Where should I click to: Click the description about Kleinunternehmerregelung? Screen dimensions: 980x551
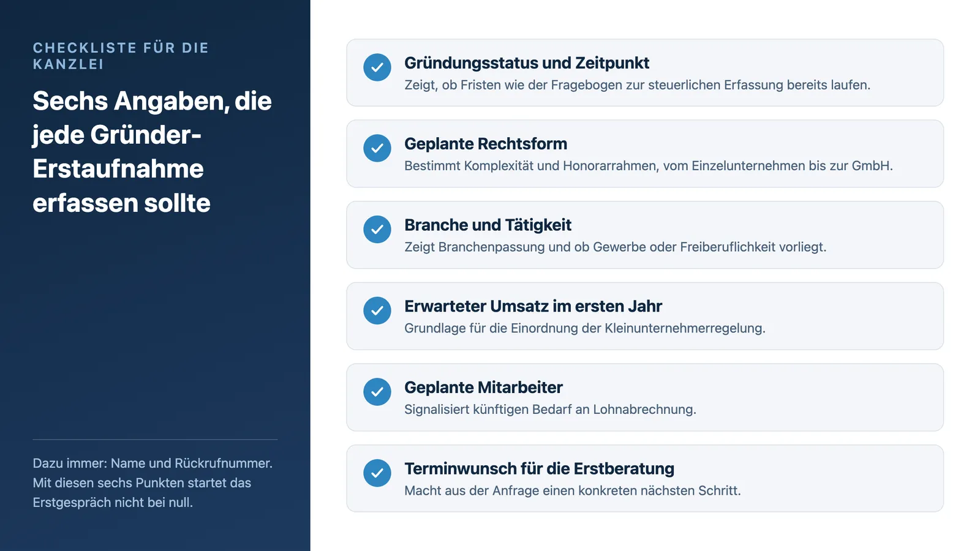pos(585,328)
